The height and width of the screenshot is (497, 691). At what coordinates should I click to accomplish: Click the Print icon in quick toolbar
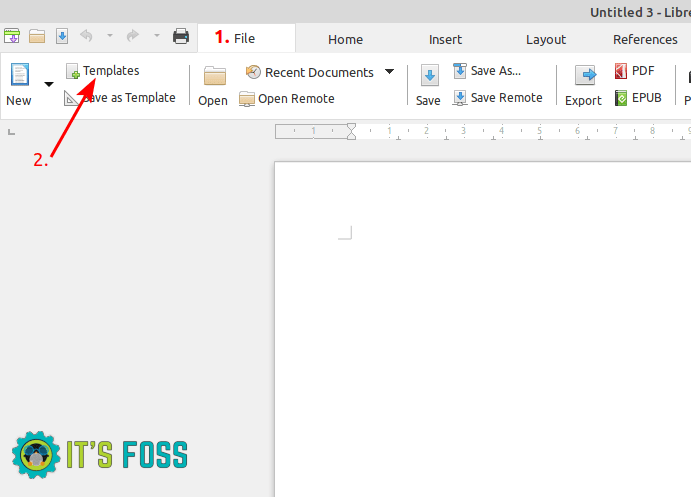tap(181, 37)
